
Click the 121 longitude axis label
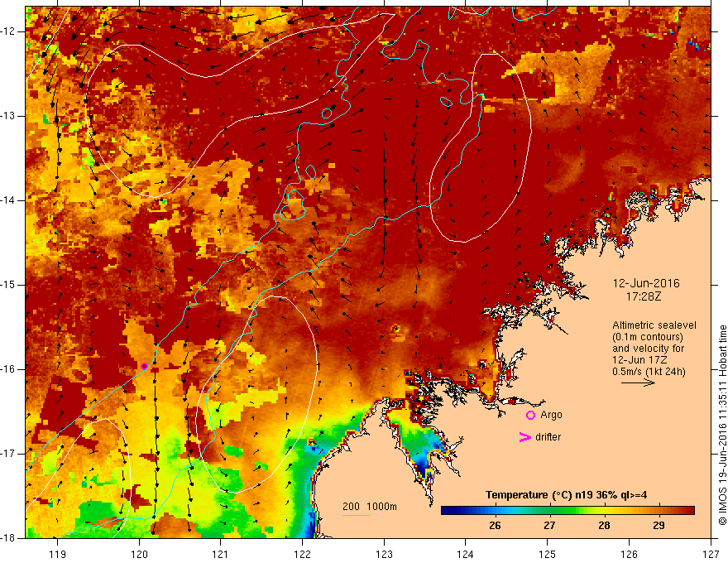(x=221, y=554)
